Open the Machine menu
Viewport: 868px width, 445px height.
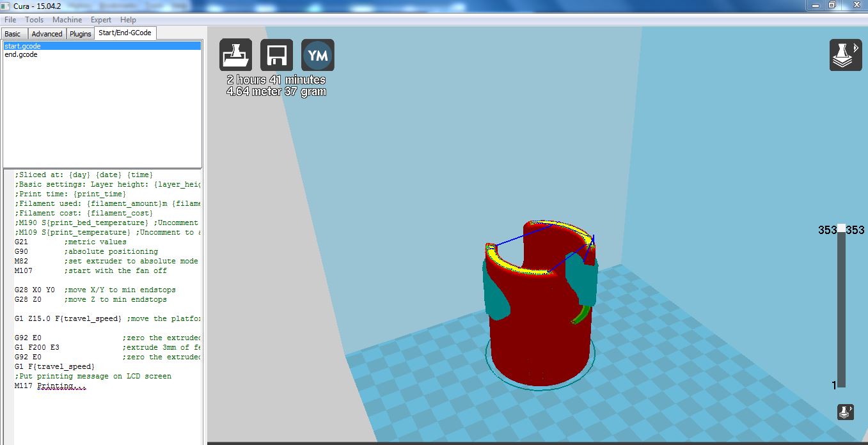67,20
